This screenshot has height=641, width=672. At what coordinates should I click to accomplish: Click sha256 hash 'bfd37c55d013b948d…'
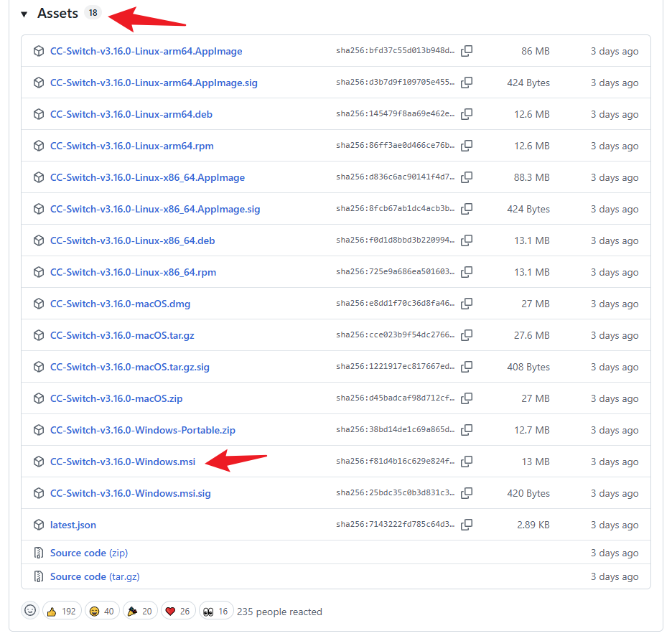coord(396,50)
